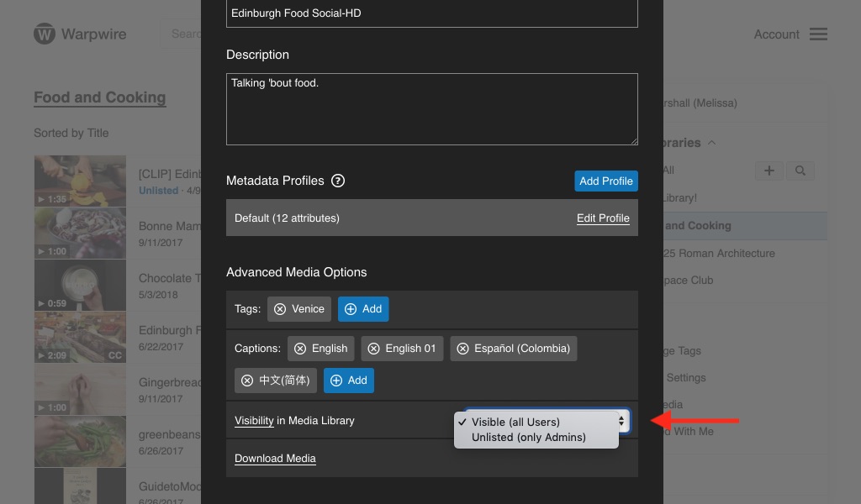The height and width of the screenshot is (504, 861).
Task: Click the Default (12 attributes) profile row
Action: (x=432, y=218)
